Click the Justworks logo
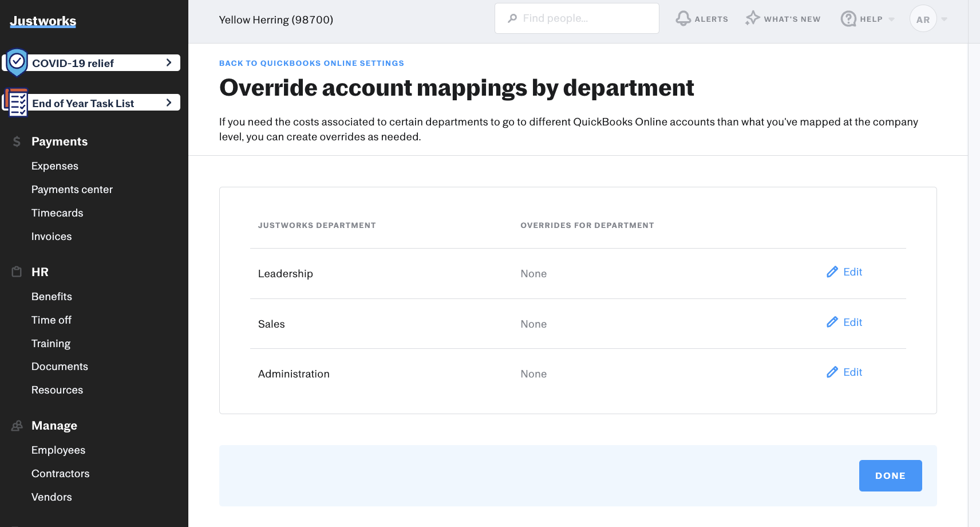The height and width of the screenshot is (527, 980). [43, 21]
